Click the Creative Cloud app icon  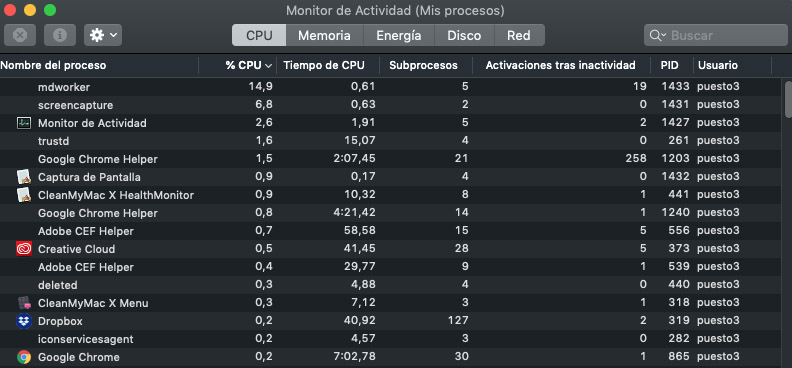pos(24,249)
